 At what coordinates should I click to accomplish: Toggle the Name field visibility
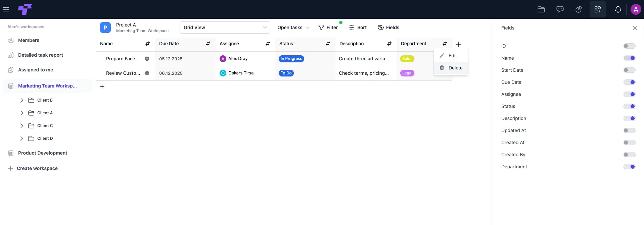click(629, 58)
